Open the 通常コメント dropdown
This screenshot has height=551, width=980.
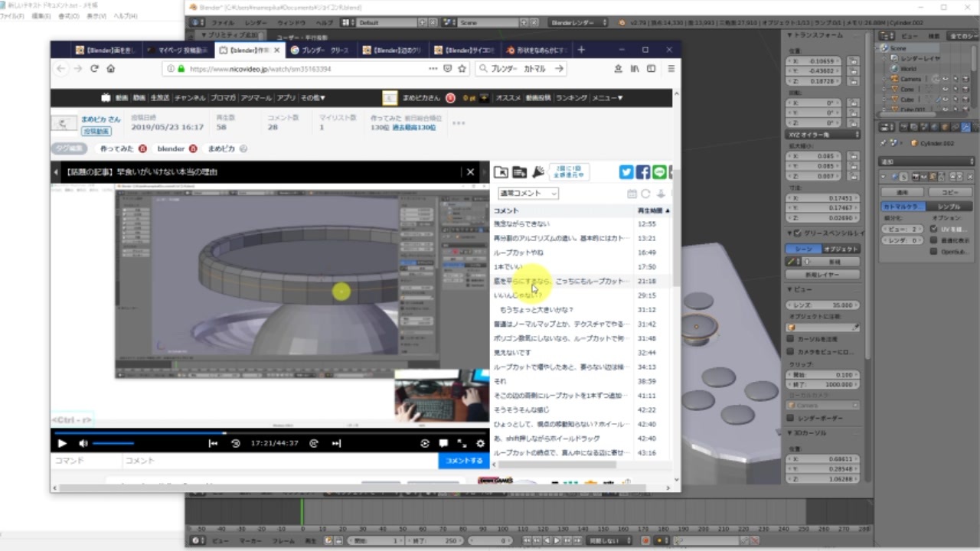click(x=528, y=194)
